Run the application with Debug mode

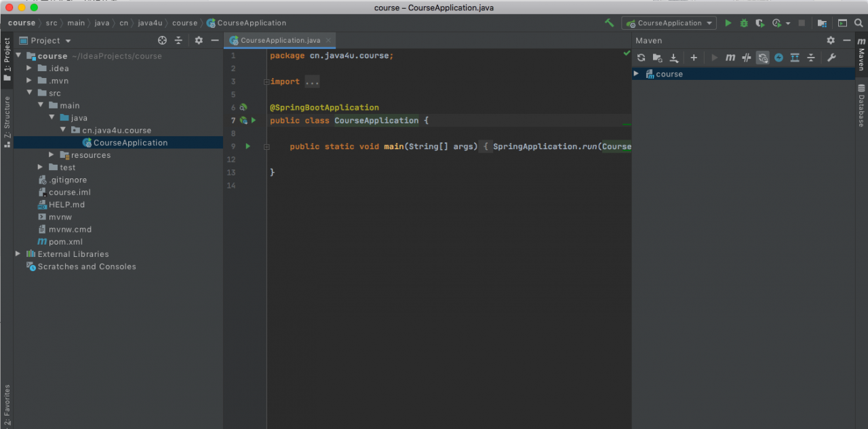pos(744,22)
